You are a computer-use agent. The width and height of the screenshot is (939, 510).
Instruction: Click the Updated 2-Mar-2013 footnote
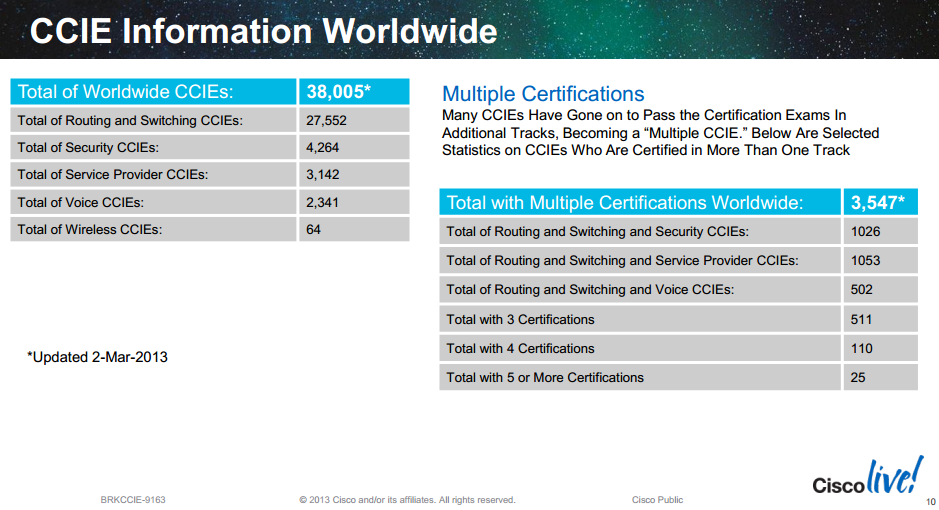(97, 357)
